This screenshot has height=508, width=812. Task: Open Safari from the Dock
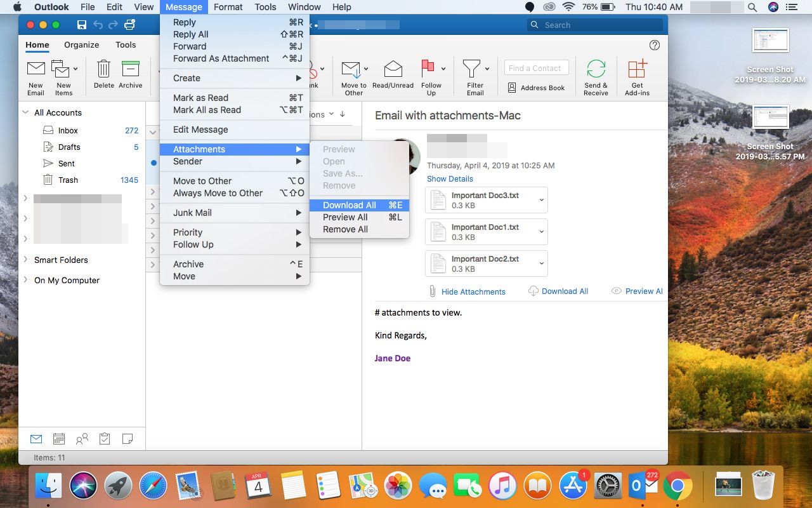(152, 486)
